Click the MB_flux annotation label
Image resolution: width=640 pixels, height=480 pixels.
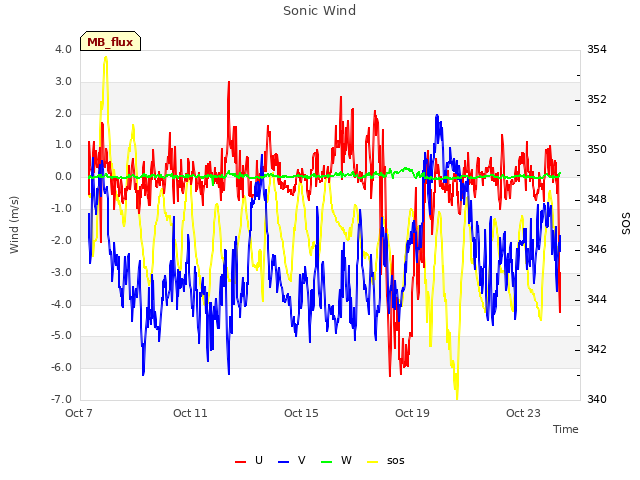tap(110, 41)
